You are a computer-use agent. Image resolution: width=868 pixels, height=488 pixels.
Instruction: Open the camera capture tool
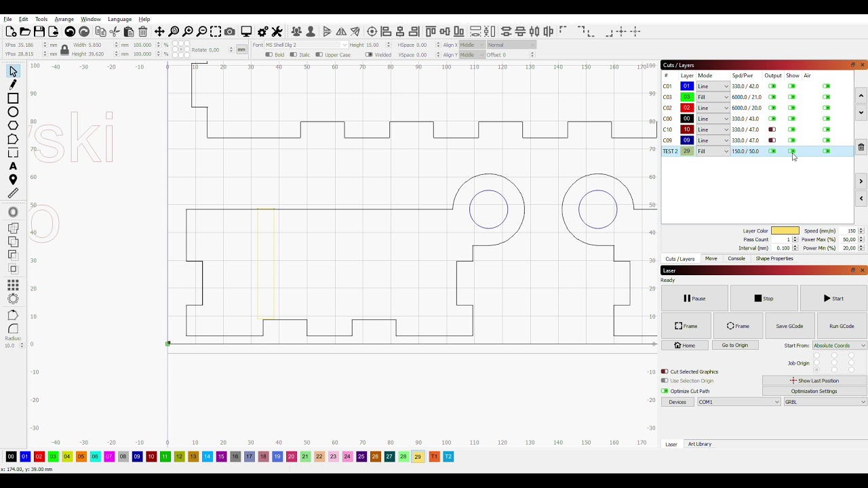pos(230,31)
